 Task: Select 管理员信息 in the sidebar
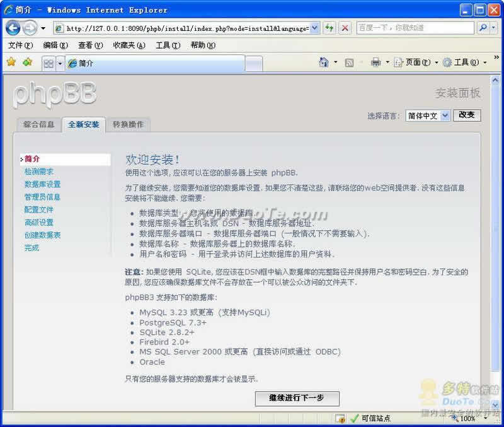click(x=42, y=197)
